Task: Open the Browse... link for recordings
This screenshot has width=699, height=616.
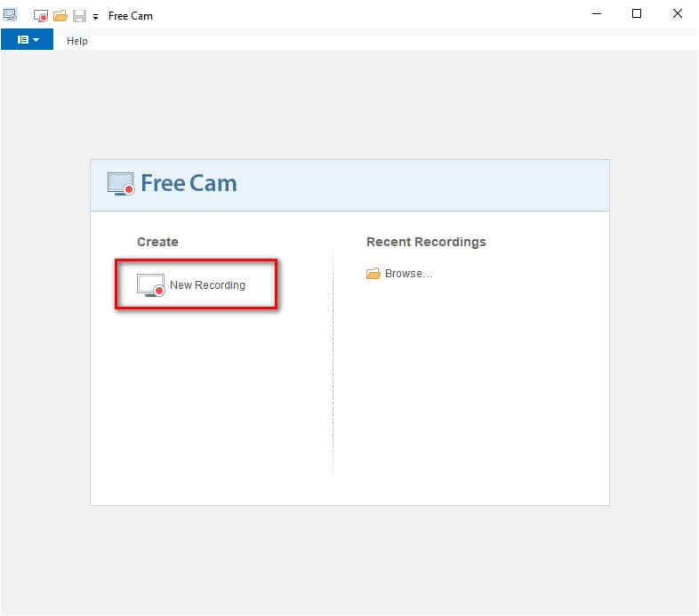Action: (408, 274)
